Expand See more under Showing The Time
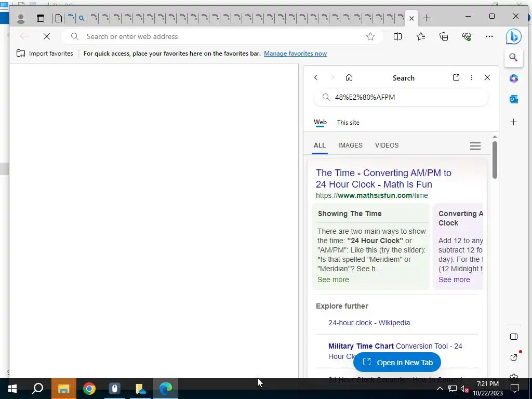This screenshot has height=399, width=532. [333, 280]
